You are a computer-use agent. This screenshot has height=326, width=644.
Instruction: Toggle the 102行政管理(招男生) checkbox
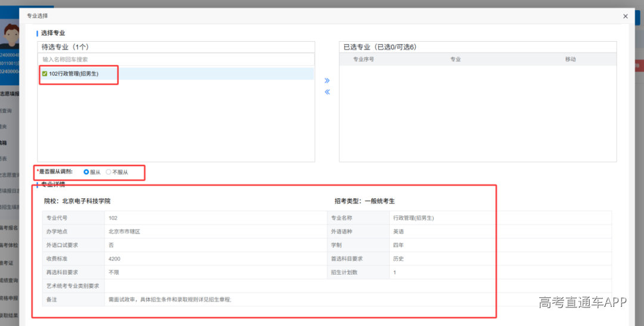[x=44, y=74]
